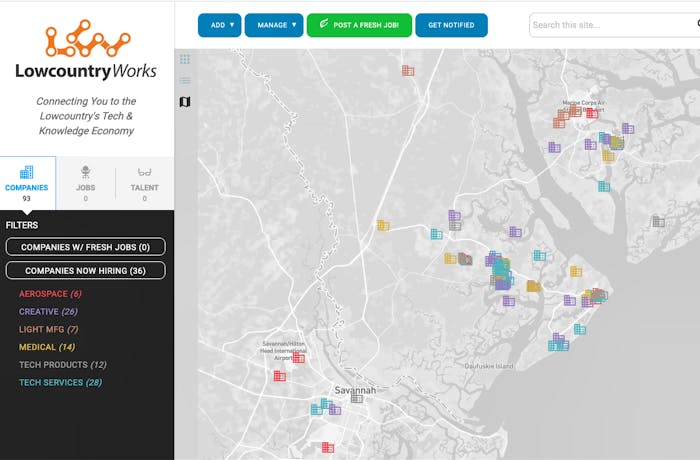700x460 pixels.
Task: Toggle the Aerospace category filter
Action: [50, 294]
